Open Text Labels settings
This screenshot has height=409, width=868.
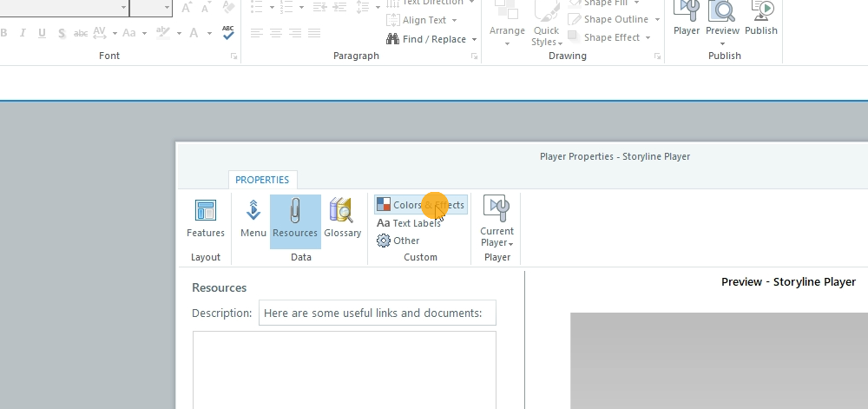[409, 223]
